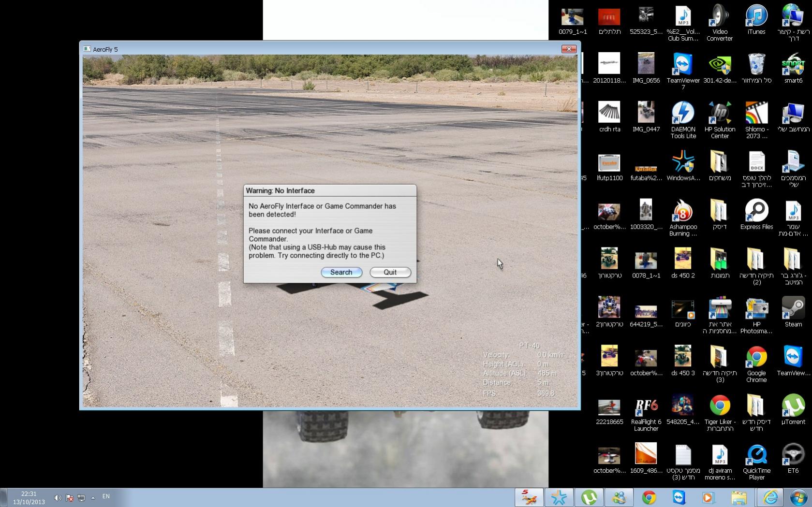Click volume speaker tray icon
The width and height of the screenshot is (812, 507).
57,497
